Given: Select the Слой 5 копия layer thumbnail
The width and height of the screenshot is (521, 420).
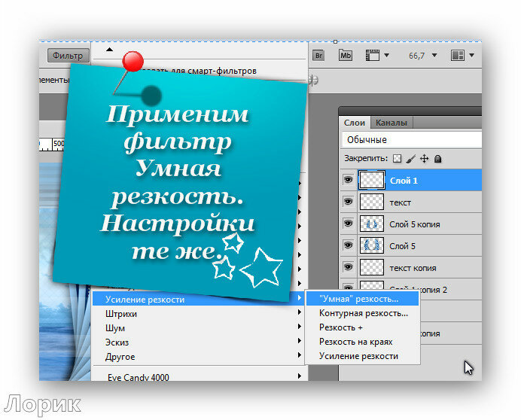Looking at the screenshot, I should (x=372, y=224).
